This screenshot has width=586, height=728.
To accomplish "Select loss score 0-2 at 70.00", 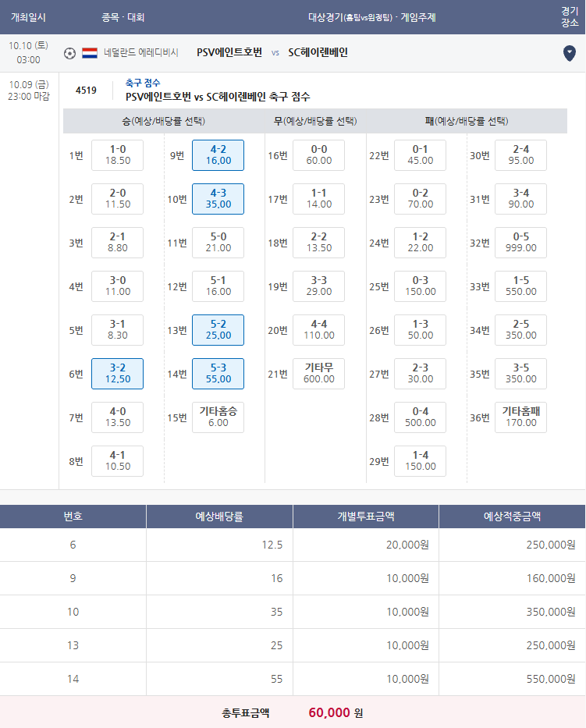I will [x=421, y=199].
